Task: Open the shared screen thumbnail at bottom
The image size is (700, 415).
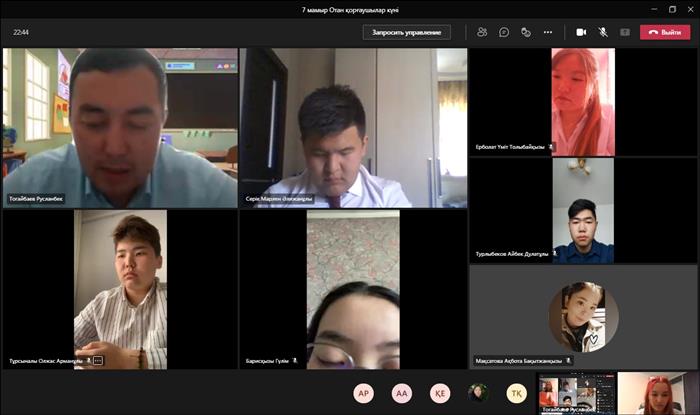Action: pos(575,393)
